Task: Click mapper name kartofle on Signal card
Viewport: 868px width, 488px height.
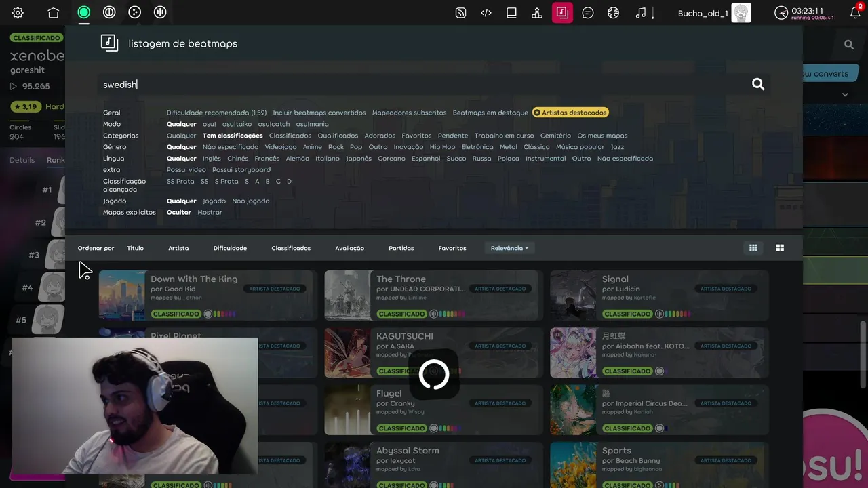Action: coord(646,298)
